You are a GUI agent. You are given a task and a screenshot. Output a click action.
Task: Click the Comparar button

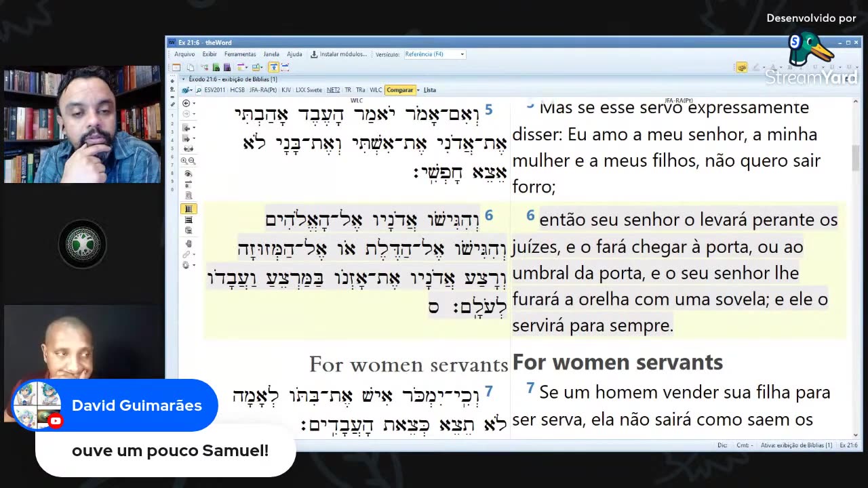[399, 89]
